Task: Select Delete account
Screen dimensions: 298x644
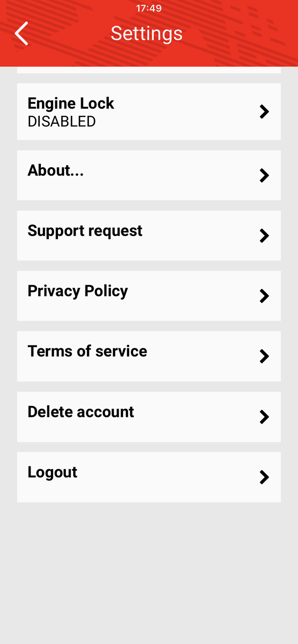Action: 81,412
